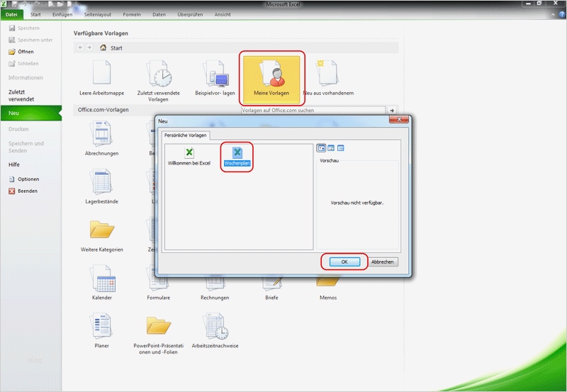This screenshot has width=567, height=392.
Task: Open the Start ribbon tab
Action: pos(35,14)
